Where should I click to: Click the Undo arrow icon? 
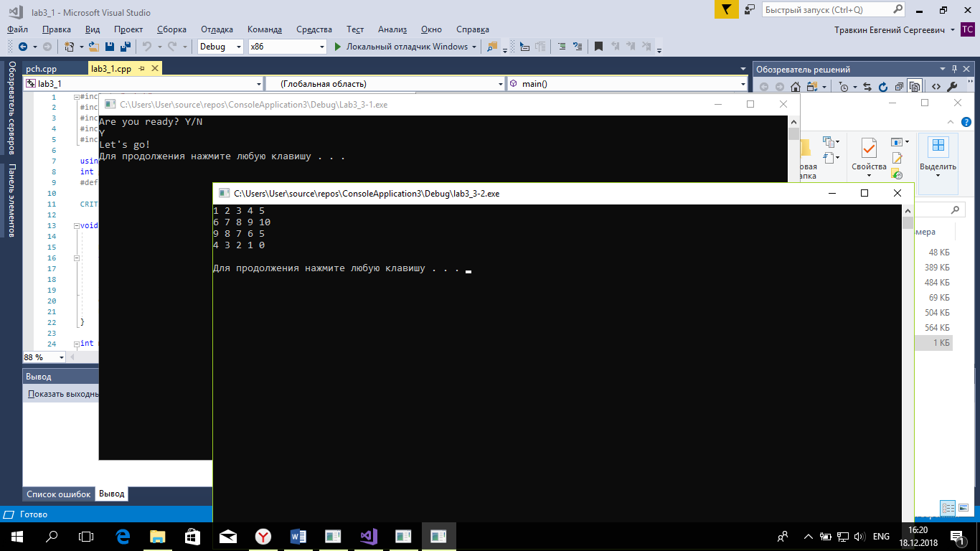146,47
